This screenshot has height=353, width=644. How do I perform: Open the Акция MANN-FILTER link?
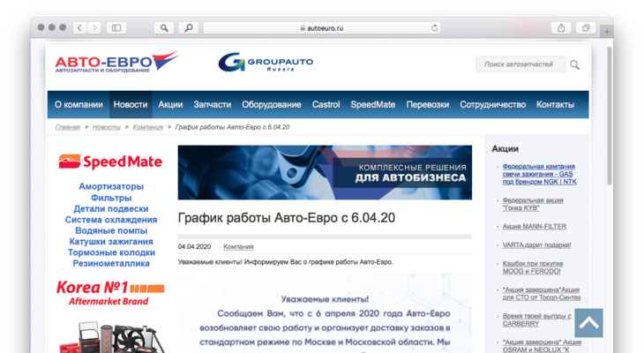535,227
